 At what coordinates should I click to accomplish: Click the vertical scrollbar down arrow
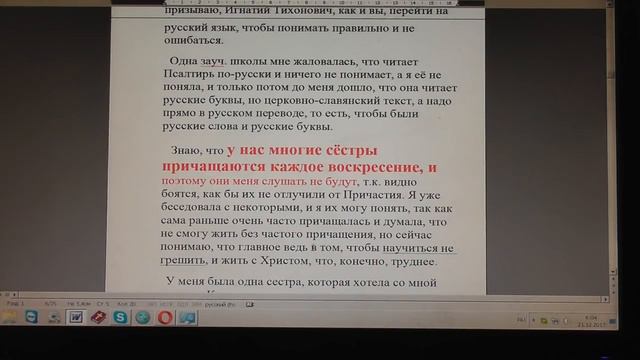pyautogui.click(x=613, y=271)
